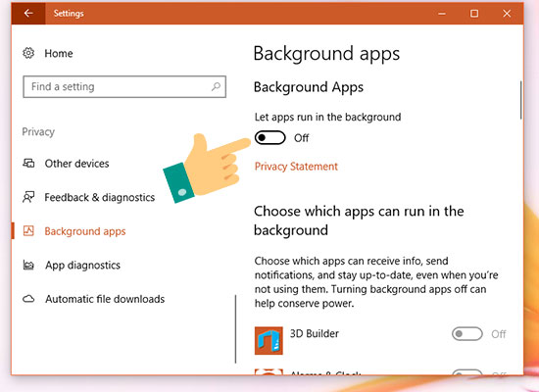Select Background apps in sidebar
The width and height of the screenshot is (539, 392).
pos(85,231)
